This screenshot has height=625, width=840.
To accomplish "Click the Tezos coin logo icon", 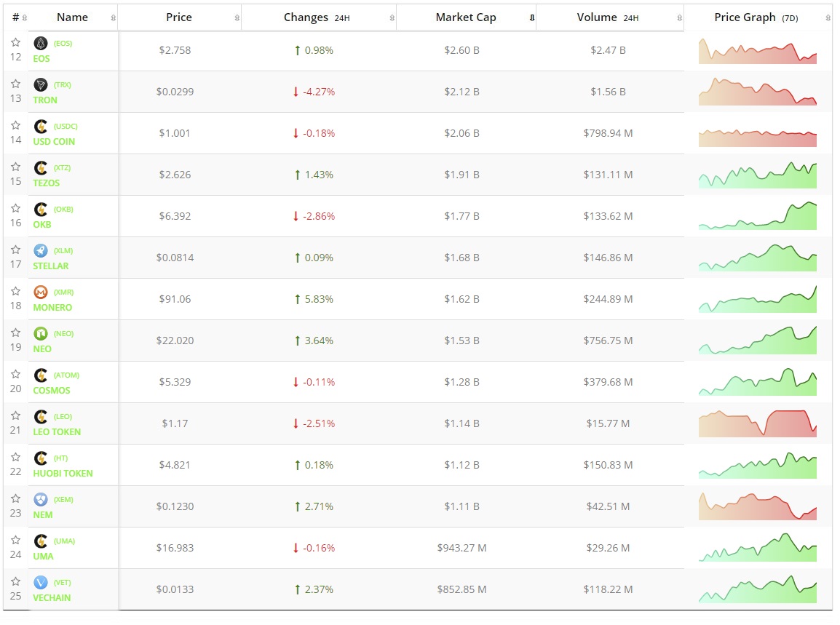I will (x=41, y=167).
